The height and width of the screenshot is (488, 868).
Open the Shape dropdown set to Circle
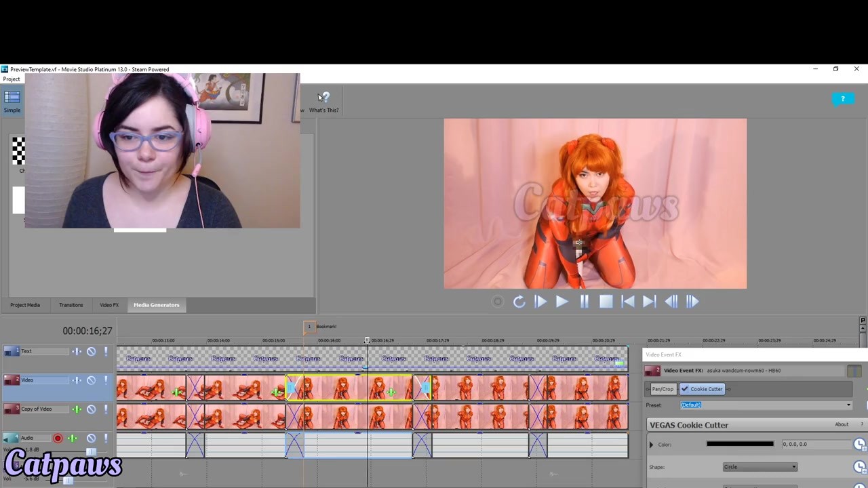coord(759,467)
